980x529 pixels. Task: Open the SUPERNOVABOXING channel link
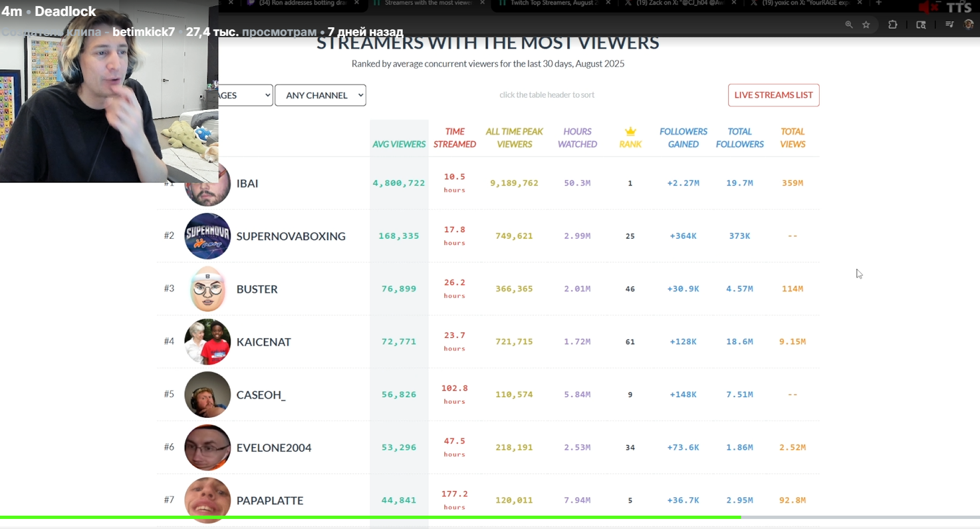[x=291, y=236]
